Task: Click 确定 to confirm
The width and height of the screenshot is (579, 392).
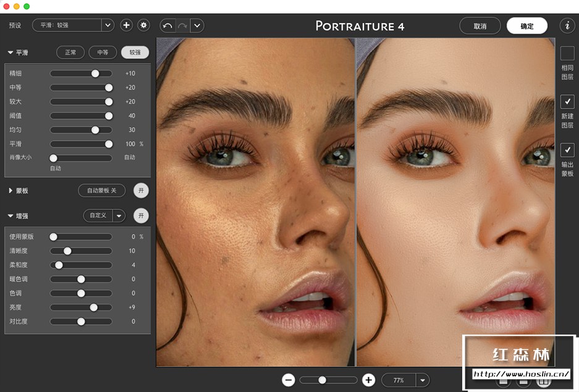Action: point(527,26)
